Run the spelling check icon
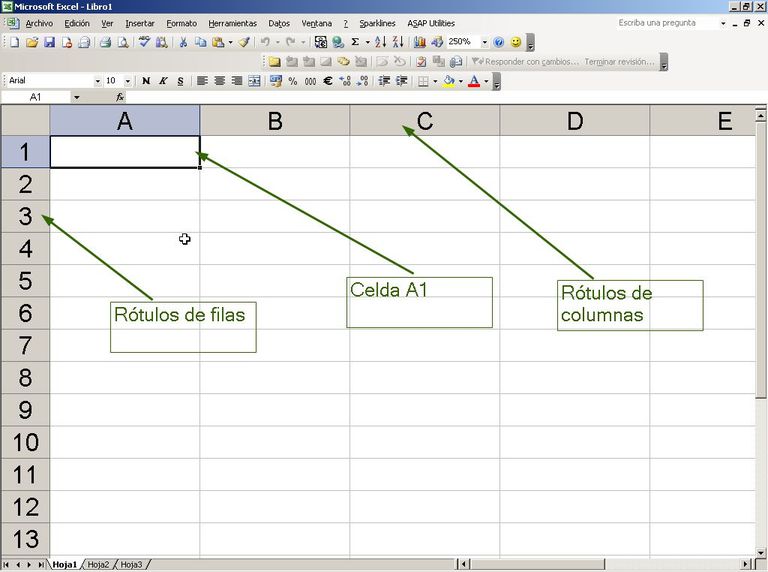 click(x=144, y=42)
